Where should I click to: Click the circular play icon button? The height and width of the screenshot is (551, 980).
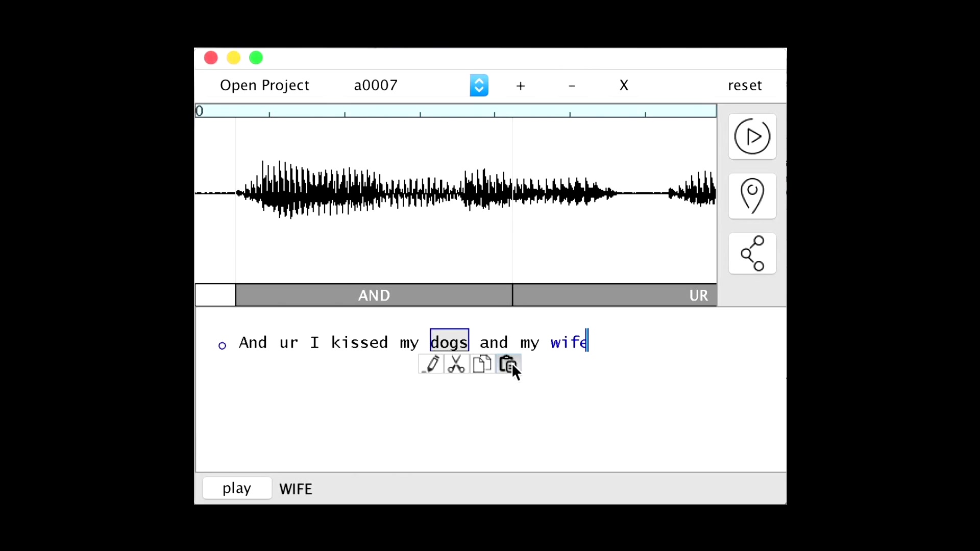pyautogui.click(x=752, y=137)
